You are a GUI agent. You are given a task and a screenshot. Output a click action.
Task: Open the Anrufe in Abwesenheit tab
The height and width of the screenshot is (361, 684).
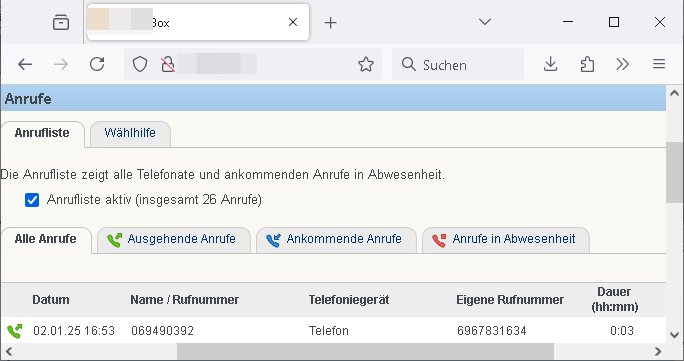(506, 239)
